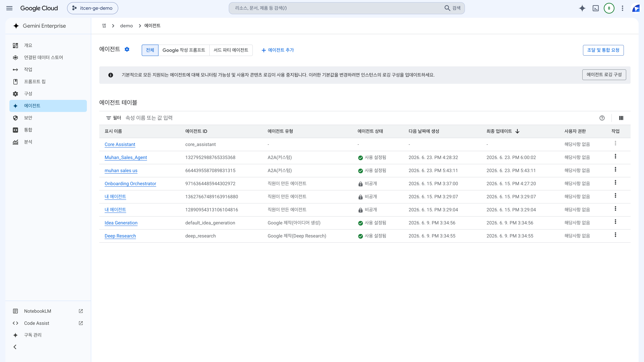Open notifications badge showing 8
Image resolution: width=644 pixels, height=362 pixels.
609,8
